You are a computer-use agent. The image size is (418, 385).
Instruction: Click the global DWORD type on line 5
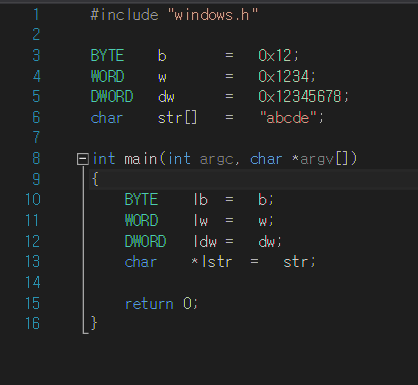tap(112, 97)
